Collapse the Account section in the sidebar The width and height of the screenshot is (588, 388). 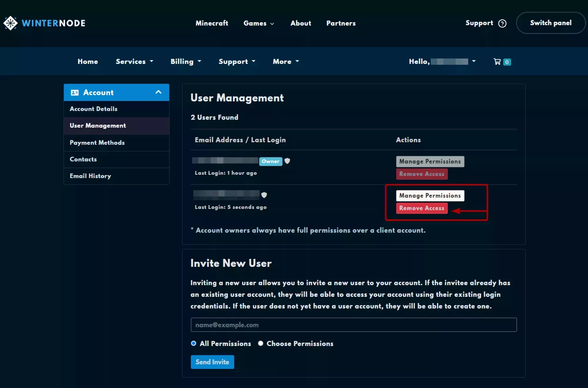158,92
